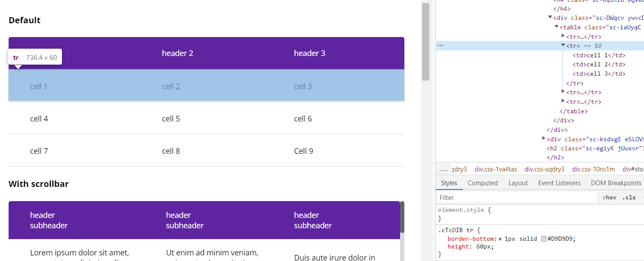Click 'cell 3' in the page table
The image size is (644, 261).
[x=303, y=87]
